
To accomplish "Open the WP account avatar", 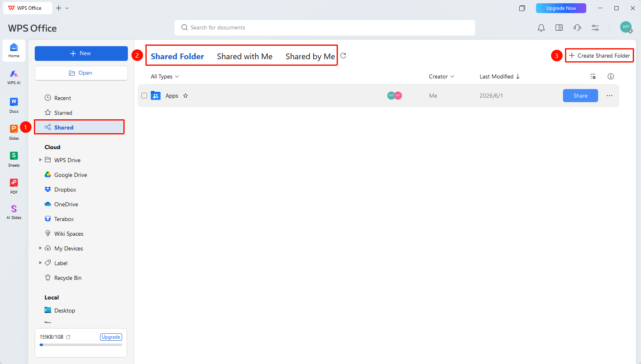I will point(626,27).
